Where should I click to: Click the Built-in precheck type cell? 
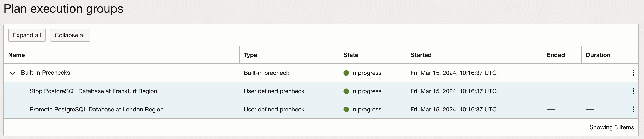[266, 73]
